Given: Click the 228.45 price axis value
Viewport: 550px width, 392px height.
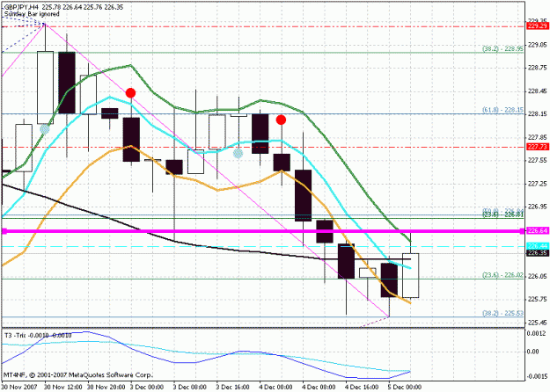Looking at the screenshot, I should point(537,91).
